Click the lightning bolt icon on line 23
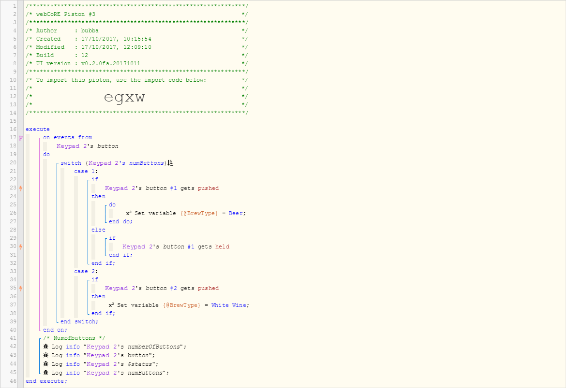This screenshot has height=392, width=570. [x=21, y=188]
